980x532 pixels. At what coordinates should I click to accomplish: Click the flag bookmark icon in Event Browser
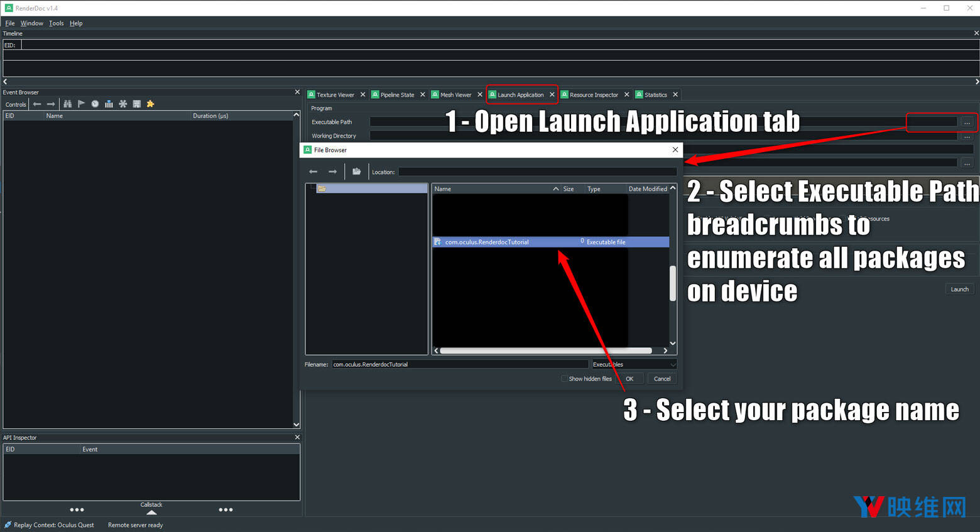click(81, 104)
